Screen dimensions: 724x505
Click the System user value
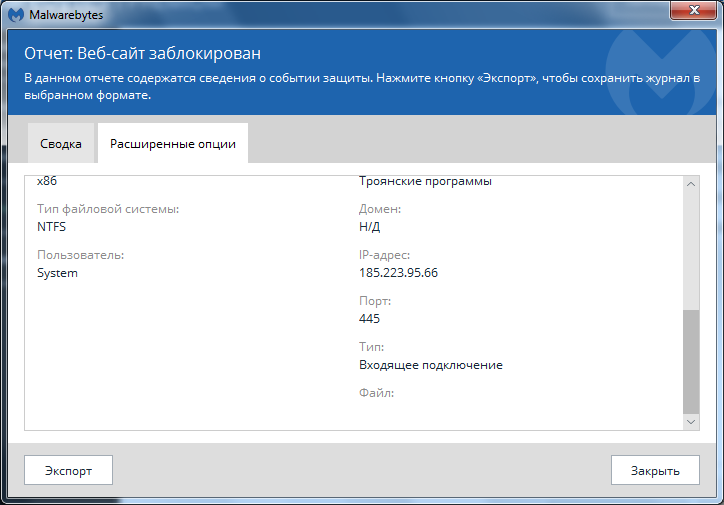(x=57, y=273)
